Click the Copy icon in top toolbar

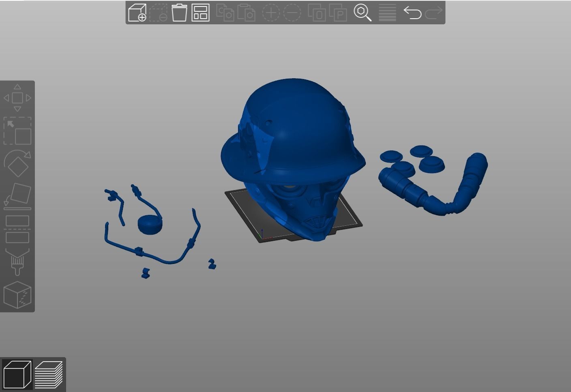tap(225, 13)
